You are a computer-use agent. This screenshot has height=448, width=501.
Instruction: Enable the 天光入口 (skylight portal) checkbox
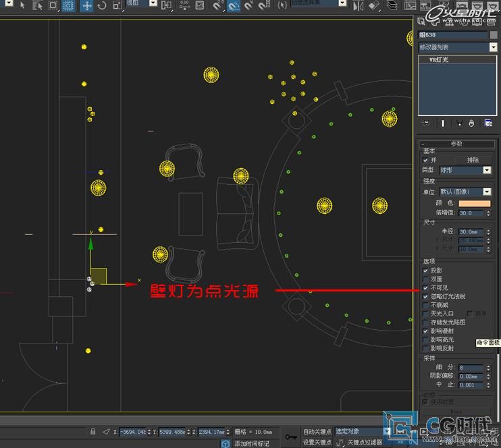[425, 314]
